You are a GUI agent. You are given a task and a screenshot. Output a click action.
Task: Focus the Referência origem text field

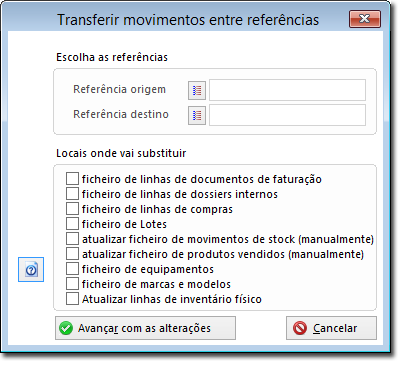tap(287, 90)
